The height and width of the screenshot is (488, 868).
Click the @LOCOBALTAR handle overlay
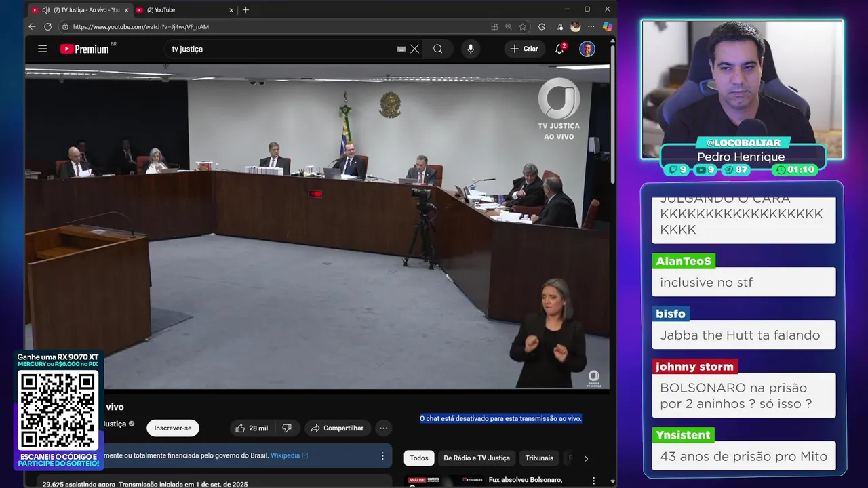click(743, 143)
